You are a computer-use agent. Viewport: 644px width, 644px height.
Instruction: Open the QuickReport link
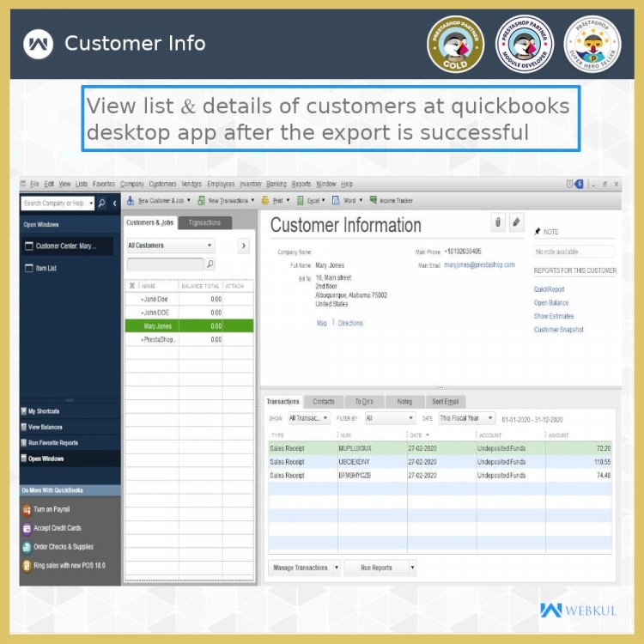[x=550, y=289]
